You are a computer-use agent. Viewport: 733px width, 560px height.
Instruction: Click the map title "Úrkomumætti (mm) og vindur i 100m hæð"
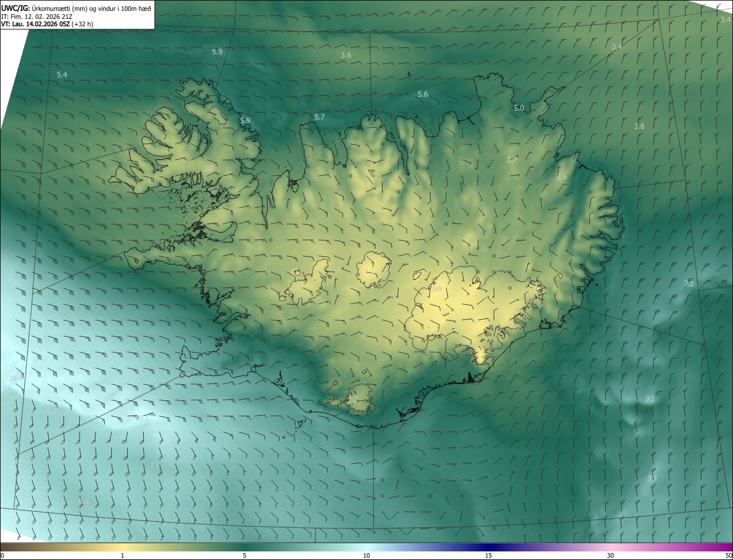point(90,8)
